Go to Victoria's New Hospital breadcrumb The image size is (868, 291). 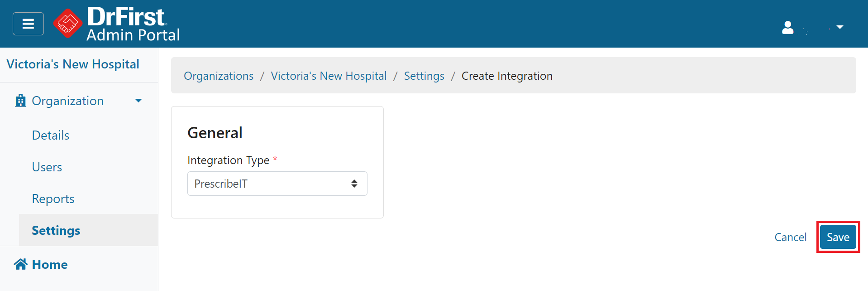pos(329,76)
